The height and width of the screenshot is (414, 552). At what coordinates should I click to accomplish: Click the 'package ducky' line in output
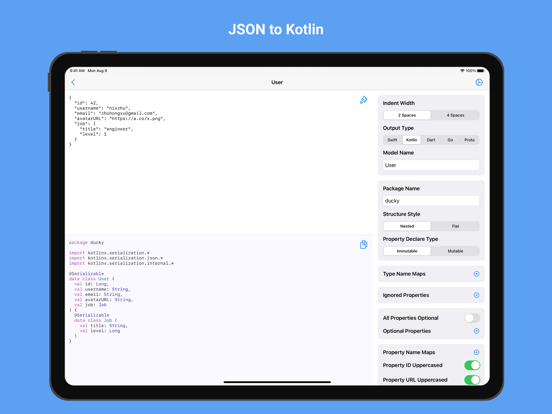tap(86, 243)
